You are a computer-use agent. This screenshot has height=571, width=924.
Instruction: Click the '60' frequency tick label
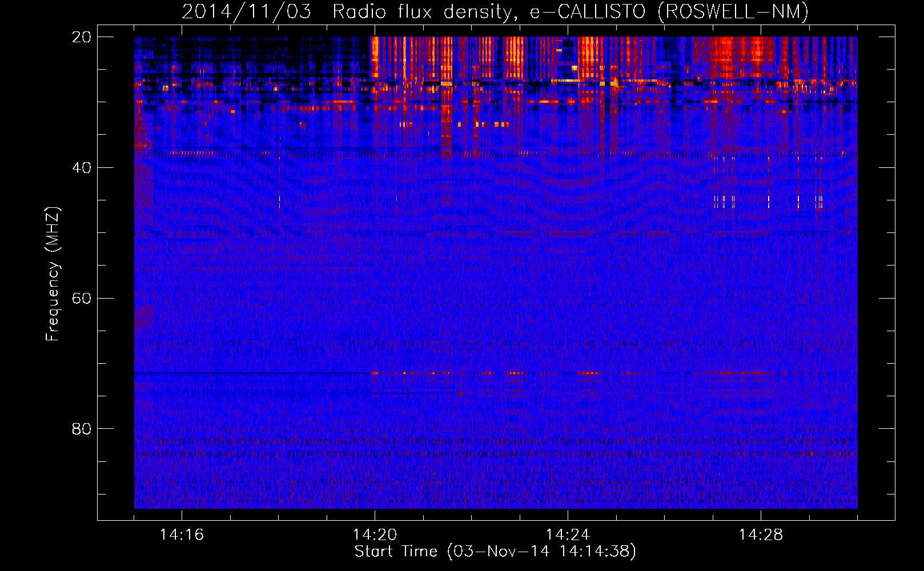tap(82, 299)
